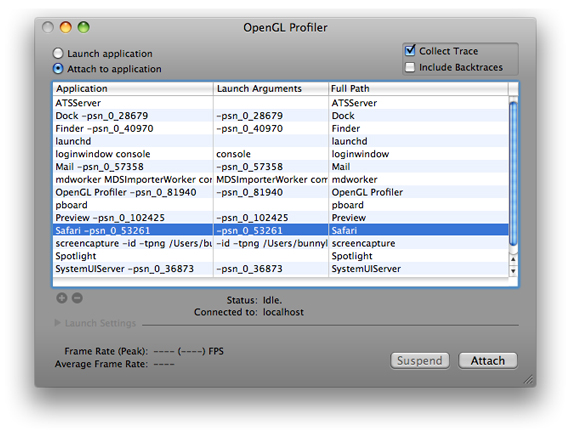Click the -psn_0_28679 launch arguments cell
This screenshot has width=570, height=431.
click(x=271, y=116)
